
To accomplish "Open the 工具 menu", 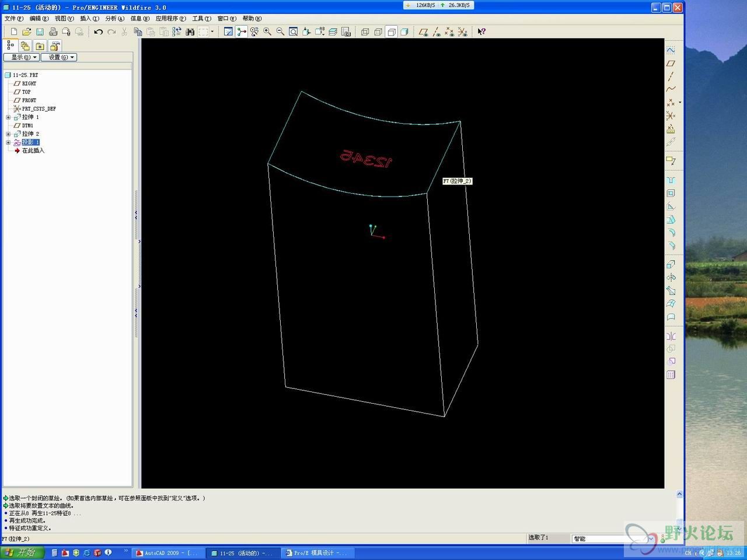I will tap(202, 19).
